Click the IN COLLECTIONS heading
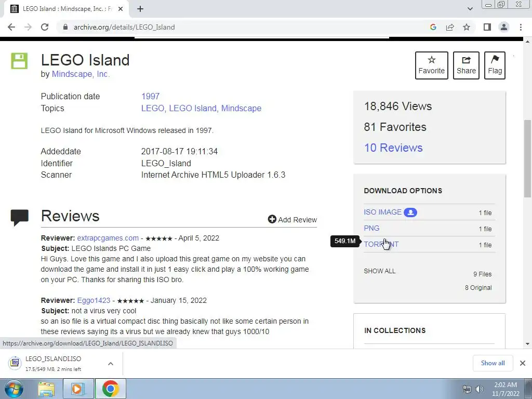The height and width of the screenshot is (399, 532). (x=395, y=330)
